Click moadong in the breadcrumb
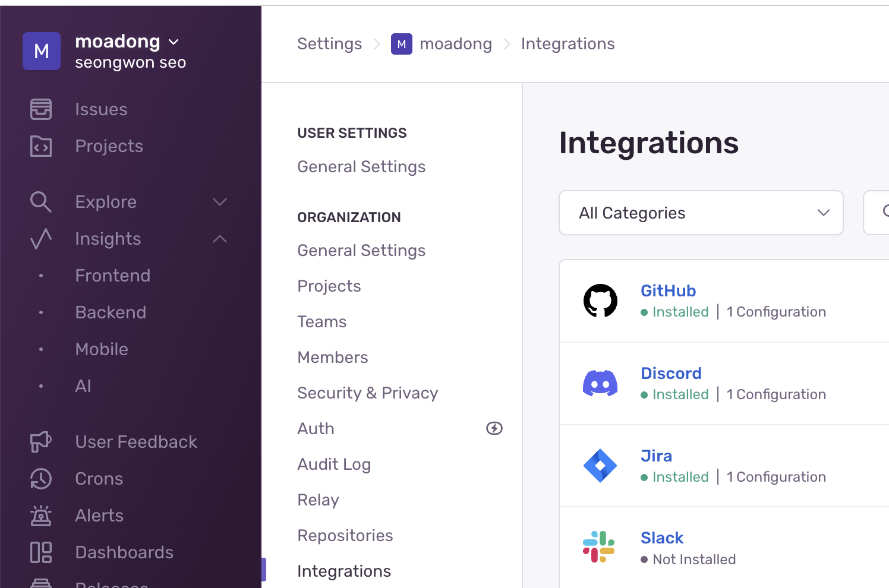Screen dimensions: 889x588 (456, 44)
